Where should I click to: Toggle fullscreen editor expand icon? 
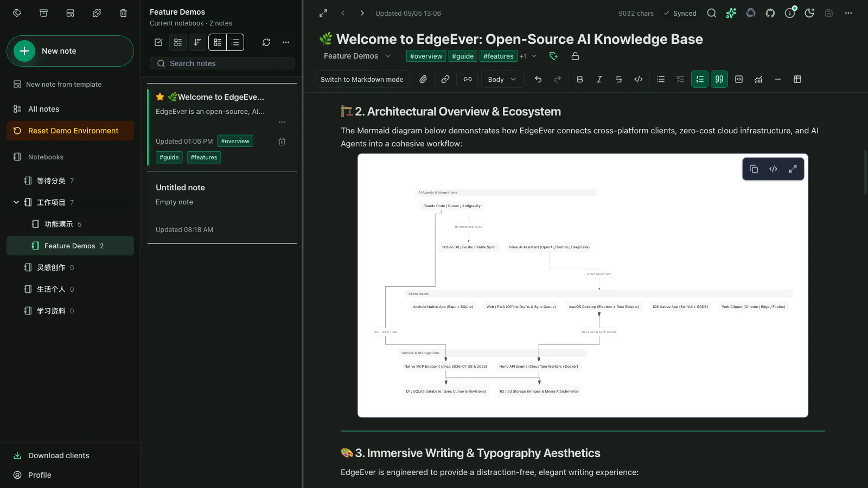tap(323, 13)
